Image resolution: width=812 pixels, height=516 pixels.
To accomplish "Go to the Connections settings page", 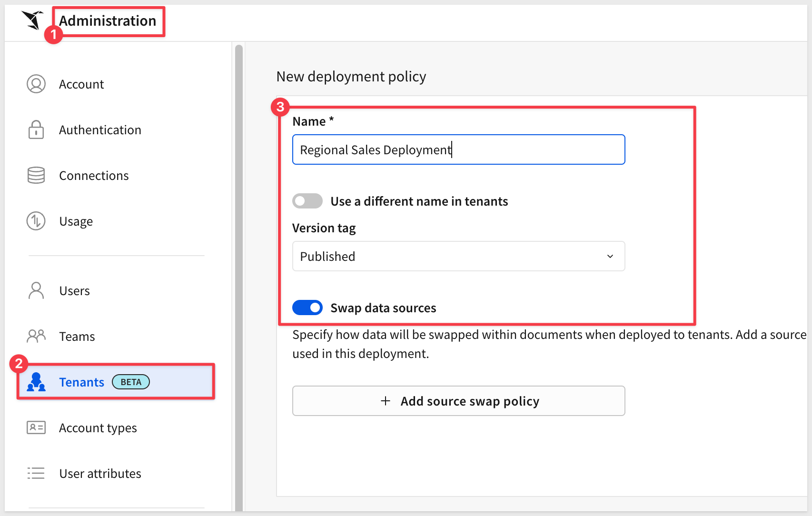I will point(94,176).
